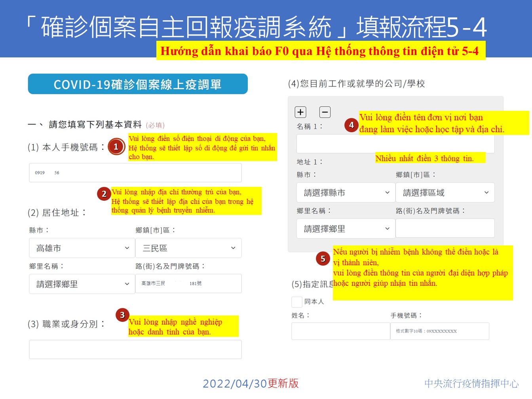Click the COVID-19確診個案線上疫調單 banner

[138, 84]
